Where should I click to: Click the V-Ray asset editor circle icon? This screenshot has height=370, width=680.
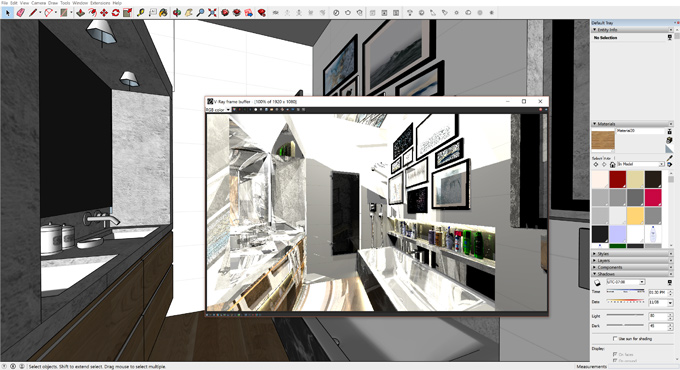(x=336, y=13)
